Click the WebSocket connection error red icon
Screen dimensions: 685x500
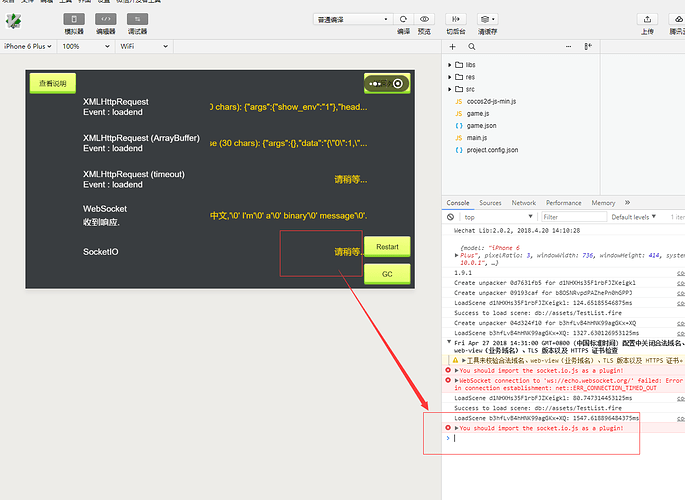pos(448,380)
